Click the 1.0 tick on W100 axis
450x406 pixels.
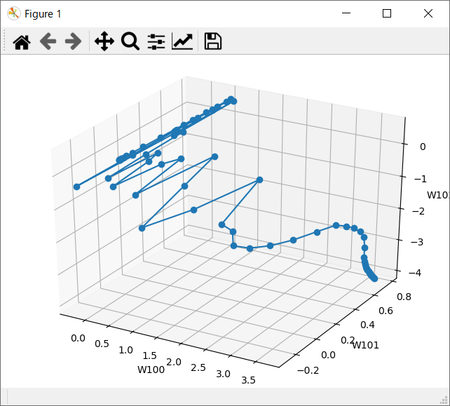click(126, 350)
